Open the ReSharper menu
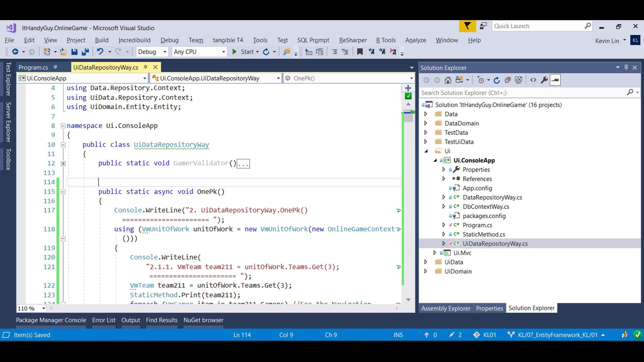 click(x=353, y=40)
